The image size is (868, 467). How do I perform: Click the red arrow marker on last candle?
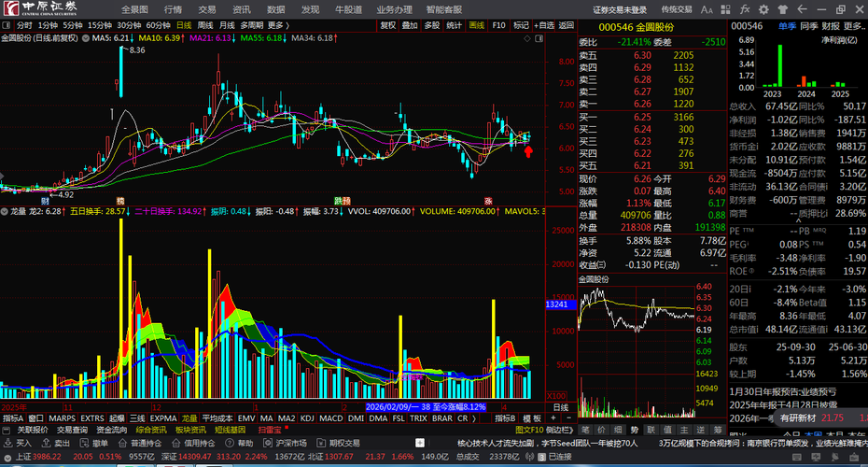click(528, 151)
